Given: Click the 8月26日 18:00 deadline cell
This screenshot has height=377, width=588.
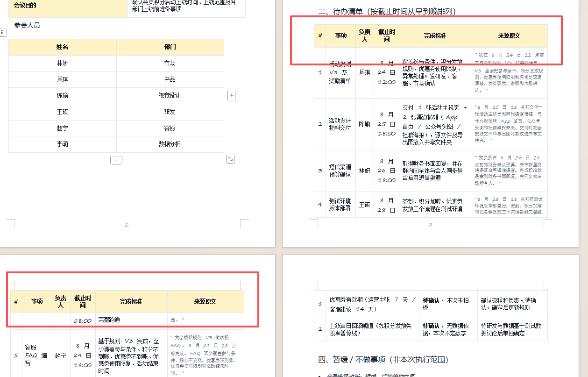Looking at the screenshot, I should click(x=387, y=171).
